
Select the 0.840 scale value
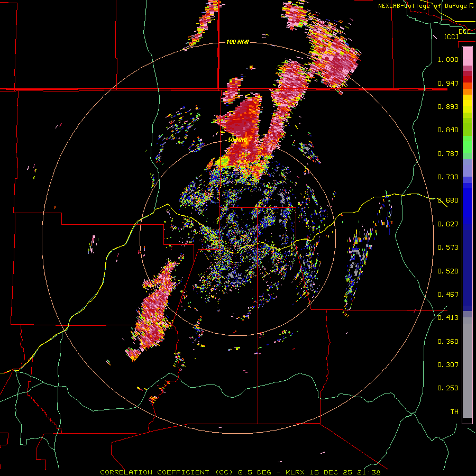[x=448, y=130]
